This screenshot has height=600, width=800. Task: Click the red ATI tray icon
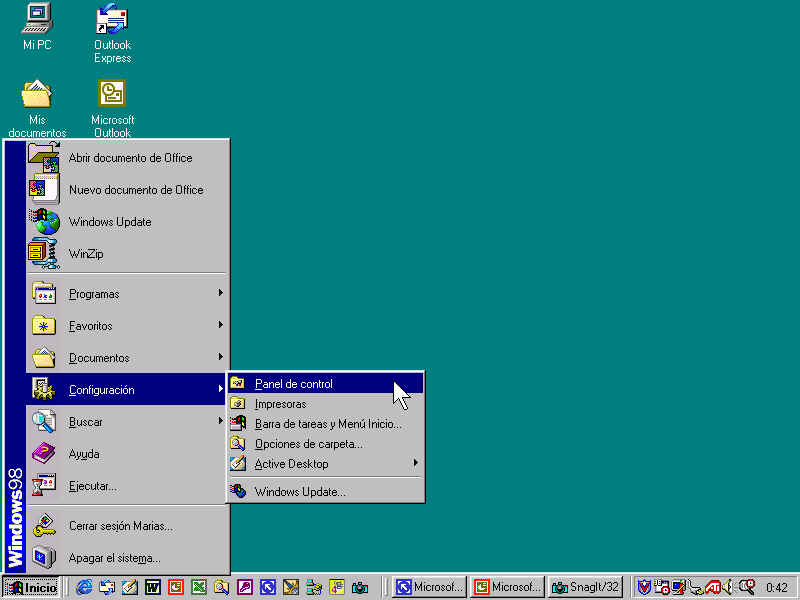pyautogui.click(x=712, y=587)
